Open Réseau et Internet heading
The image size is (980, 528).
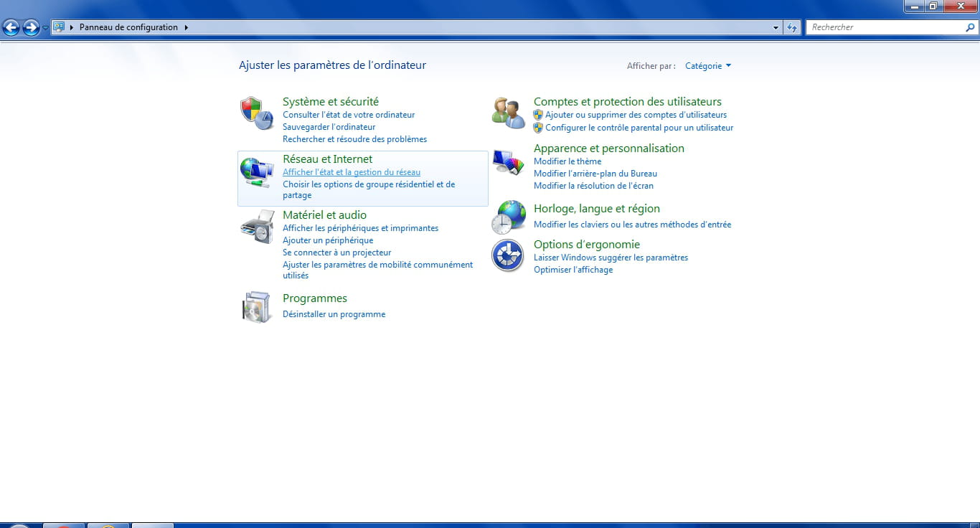tap(328, 159)
